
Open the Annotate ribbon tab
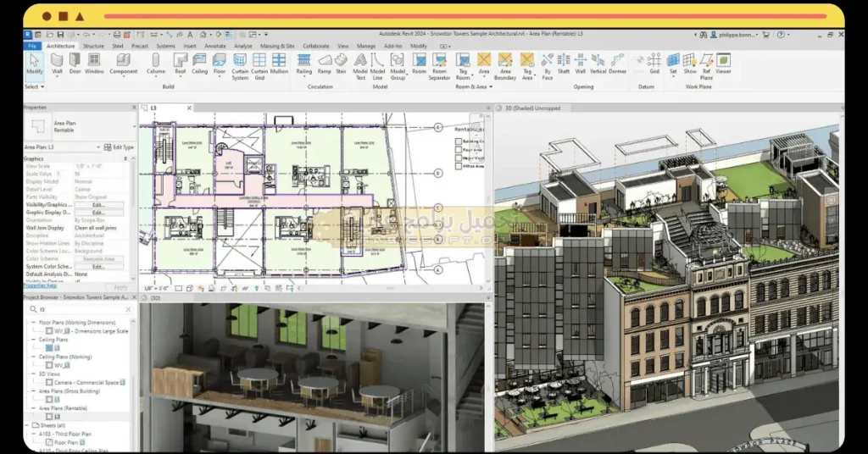(214, 47)
